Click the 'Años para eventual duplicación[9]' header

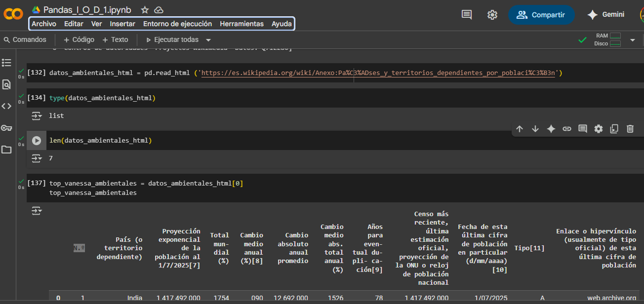367,248
